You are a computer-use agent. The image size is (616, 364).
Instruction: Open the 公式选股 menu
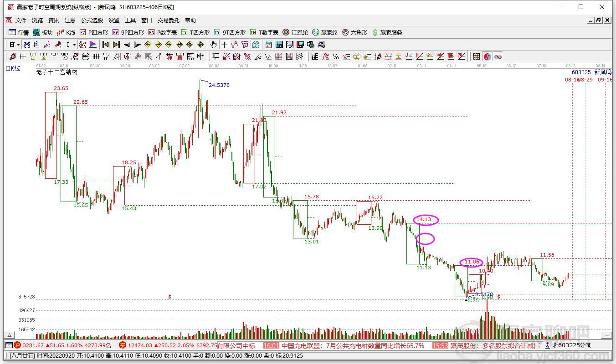[x=92, y=20]
